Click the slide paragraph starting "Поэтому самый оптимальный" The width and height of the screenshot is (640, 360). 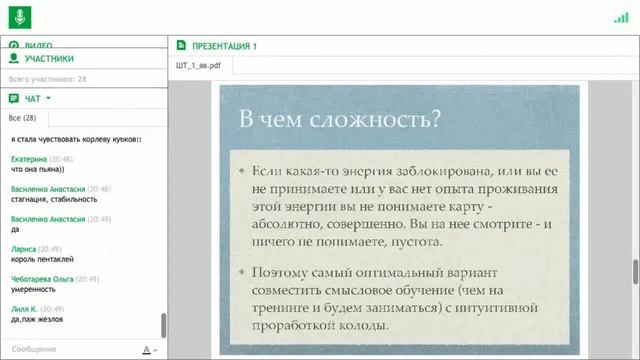(394, 298)
